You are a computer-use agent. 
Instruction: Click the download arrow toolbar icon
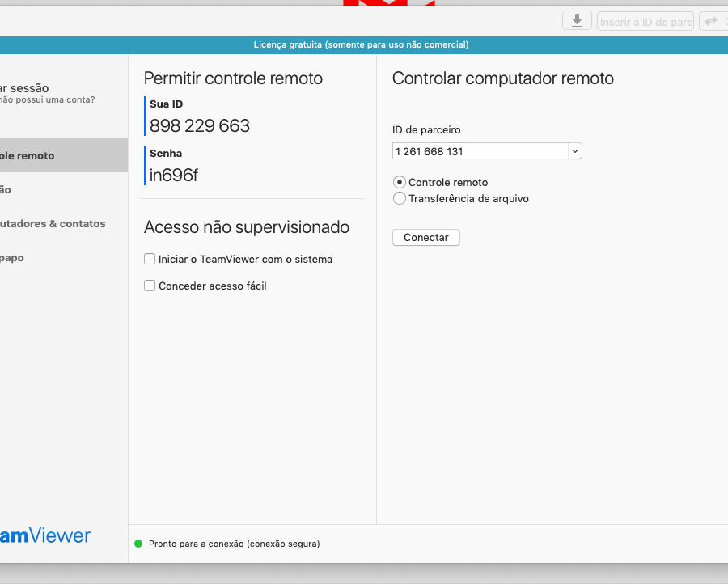tap(577, 21)
